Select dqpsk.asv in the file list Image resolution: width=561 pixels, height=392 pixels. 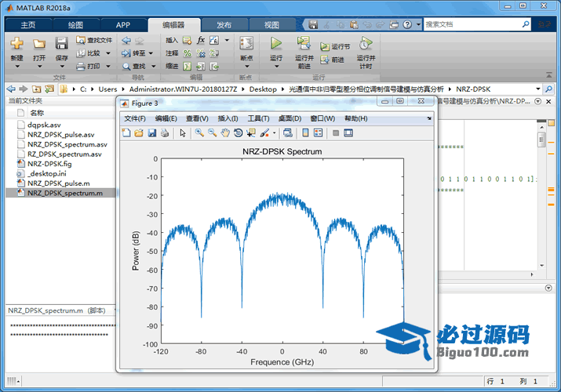(x=44, y=125)
